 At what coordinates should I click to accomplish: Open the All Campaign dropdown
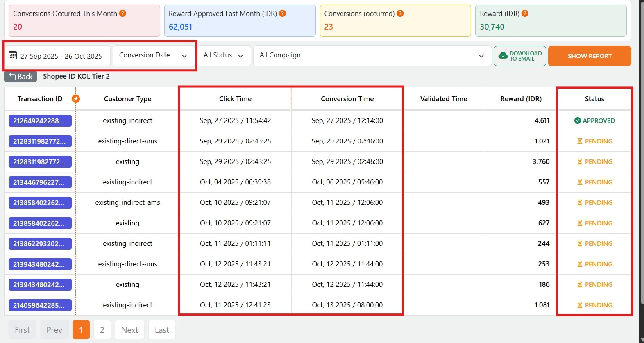[x=372, y=55]
